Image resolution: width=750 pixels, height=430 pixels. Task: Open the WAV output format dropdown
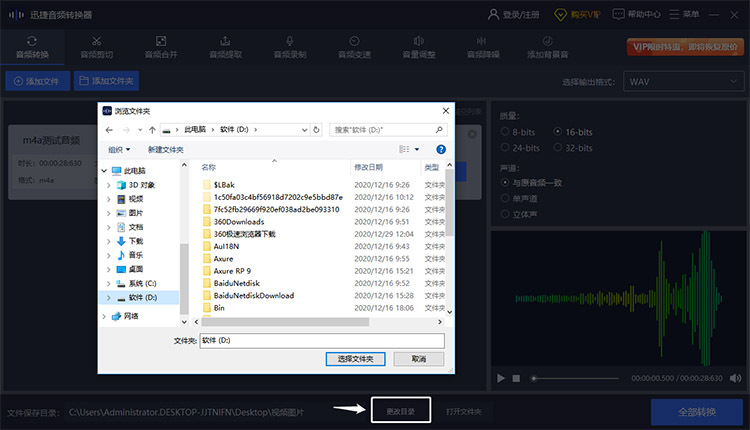[684, 81]
